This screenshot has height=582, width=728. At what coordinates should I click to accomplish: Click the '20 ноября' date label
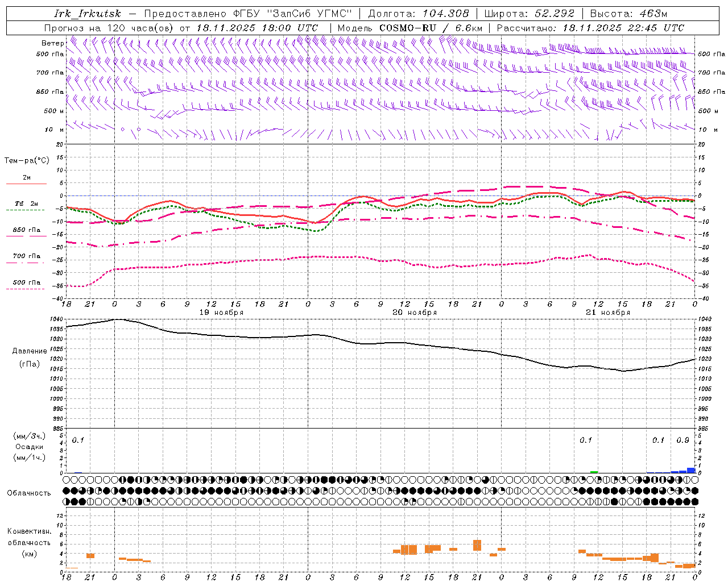[415, 313]
